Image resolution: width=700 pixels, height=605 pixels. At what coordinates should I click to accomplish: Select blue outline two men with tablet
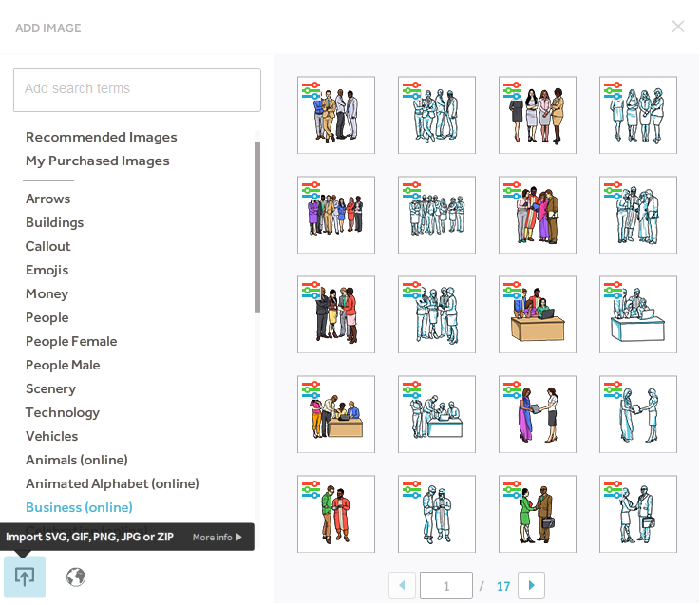[x=437, y=514]
